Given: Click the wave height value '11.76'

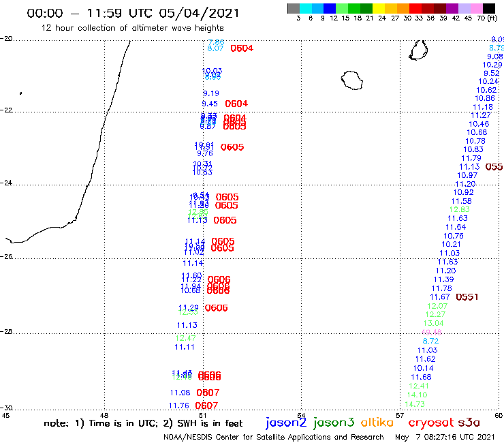Looking at the screenshot, I should [178, 406].
